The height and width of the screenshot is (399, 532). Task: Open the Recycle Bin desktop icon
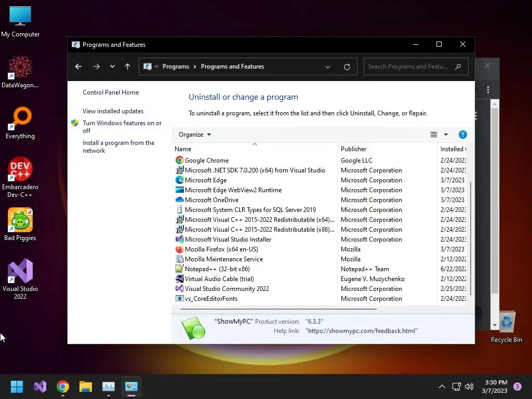tap(506, 327)
